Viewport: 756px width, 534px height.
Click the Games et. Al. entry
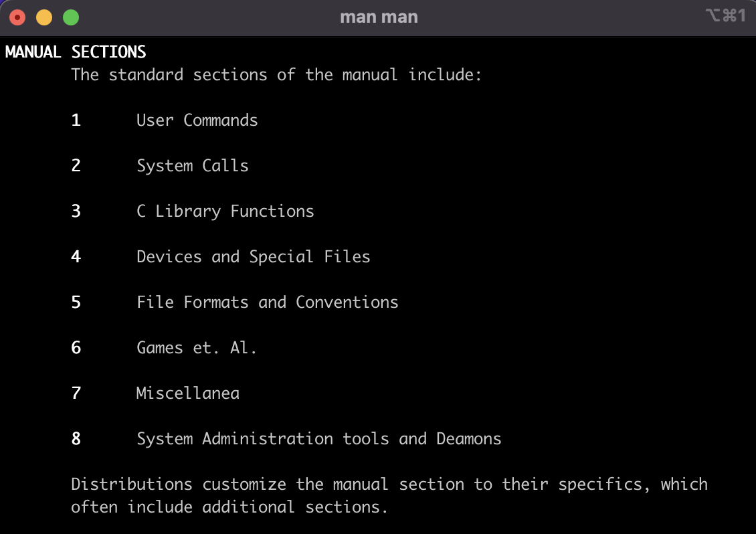pyautogui.click(x=197, y=348)
